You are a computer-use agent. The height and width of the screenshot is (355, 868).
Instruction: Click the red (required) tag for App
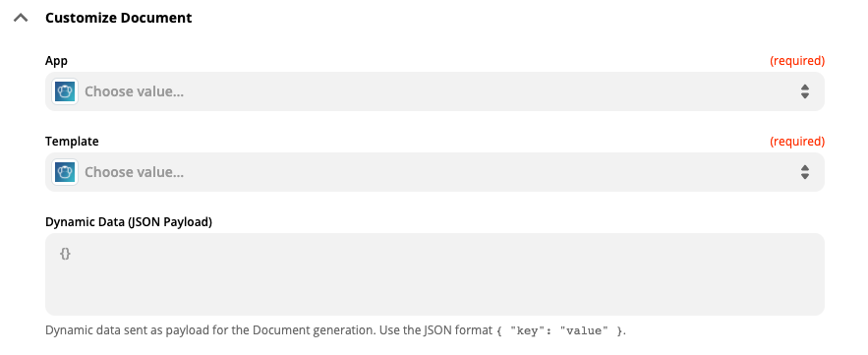click(x=797, y=61)
